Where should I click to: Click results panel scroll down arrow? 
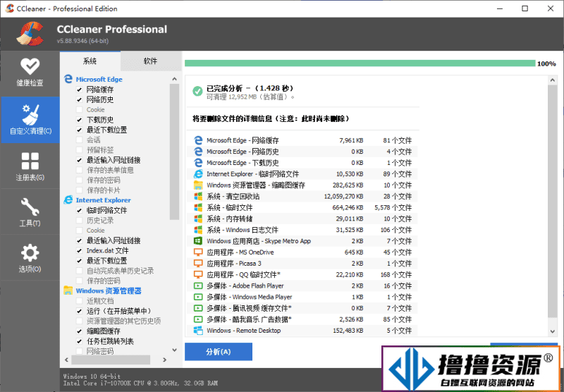click(553, 331)
